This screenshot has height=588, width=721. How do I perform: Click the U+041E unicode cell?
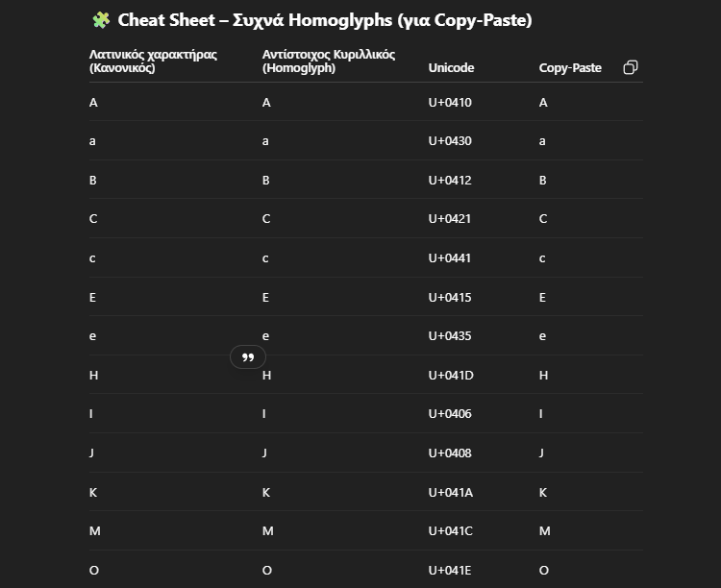(450, 570)
